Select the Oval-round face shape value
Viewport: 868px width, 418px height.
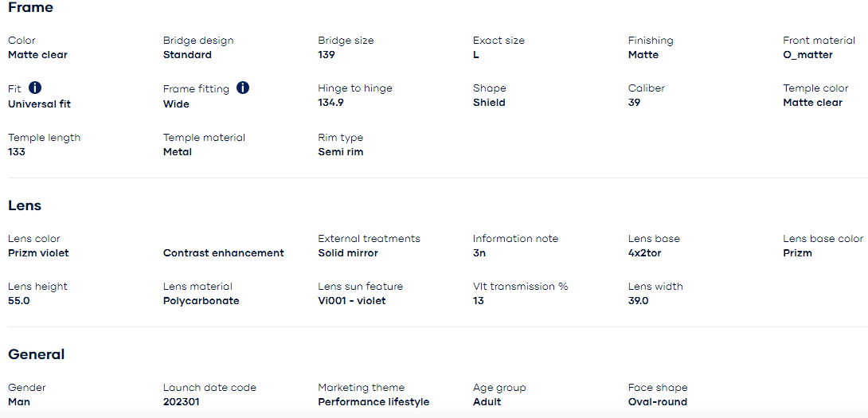click(657, 402)
